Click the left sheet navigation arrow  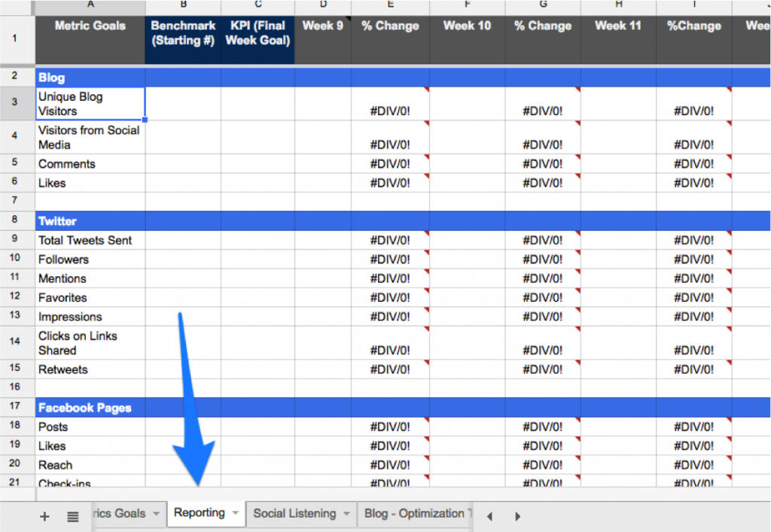[x=489, y=516]
